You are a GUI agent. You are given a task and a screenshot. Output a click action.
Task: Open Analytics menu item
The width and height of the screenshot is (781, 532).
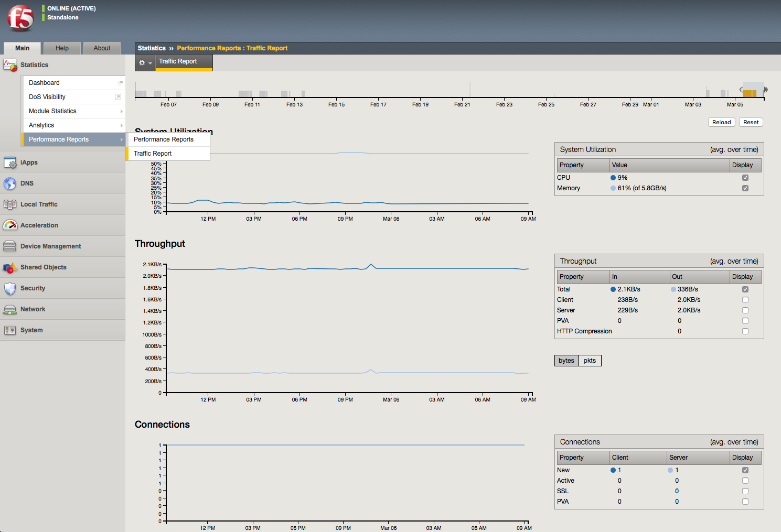(73, 125)
